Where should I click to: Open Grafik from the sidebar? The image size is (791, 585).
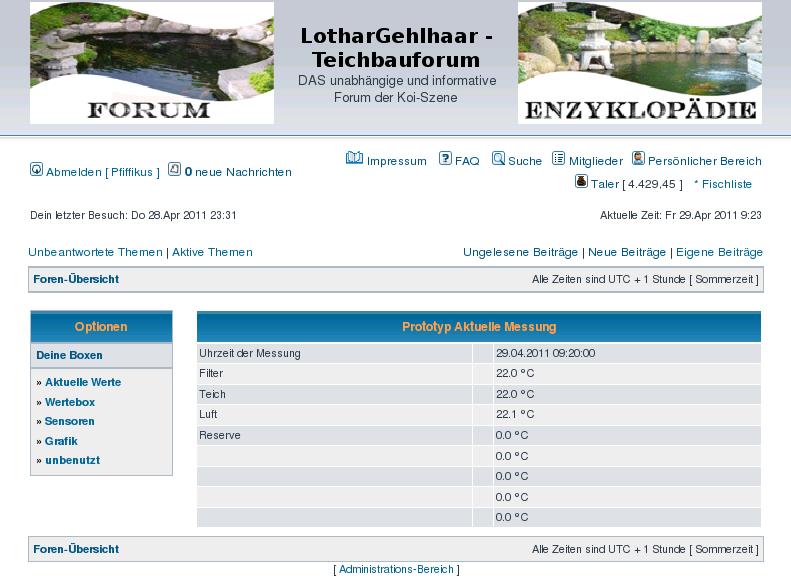point(61,441)
